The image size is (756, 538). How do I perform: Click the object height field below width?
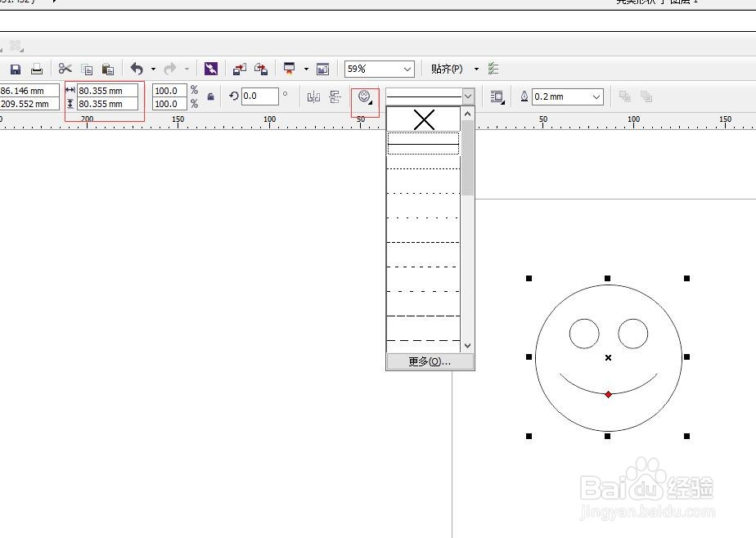[107, 104]
